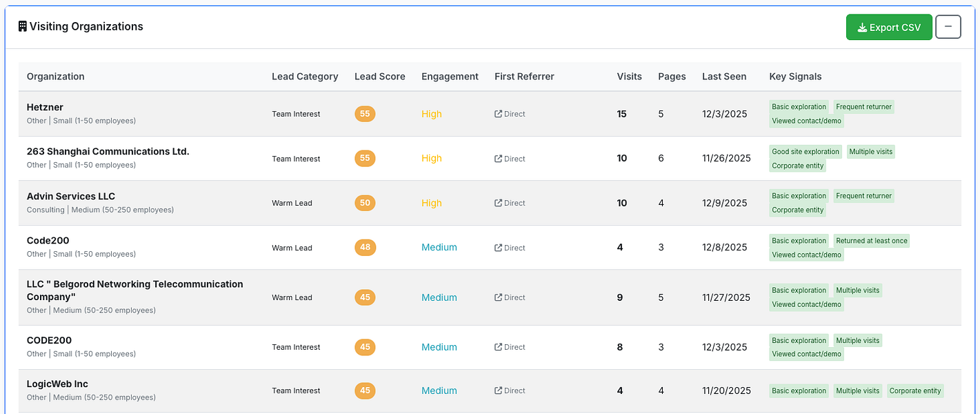Click the Export CSV button
Screen dimensions: 980x414
click(889, 28)
